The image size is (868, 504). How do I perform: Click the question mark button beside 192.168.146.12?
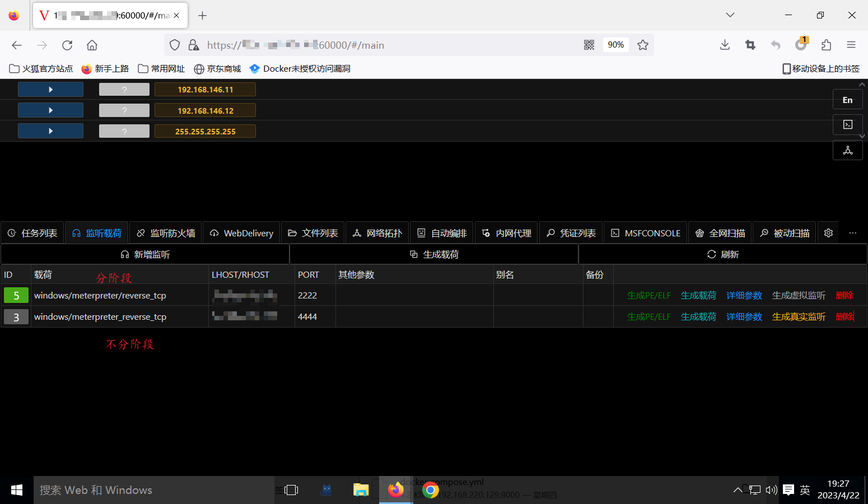pos(124,110)
